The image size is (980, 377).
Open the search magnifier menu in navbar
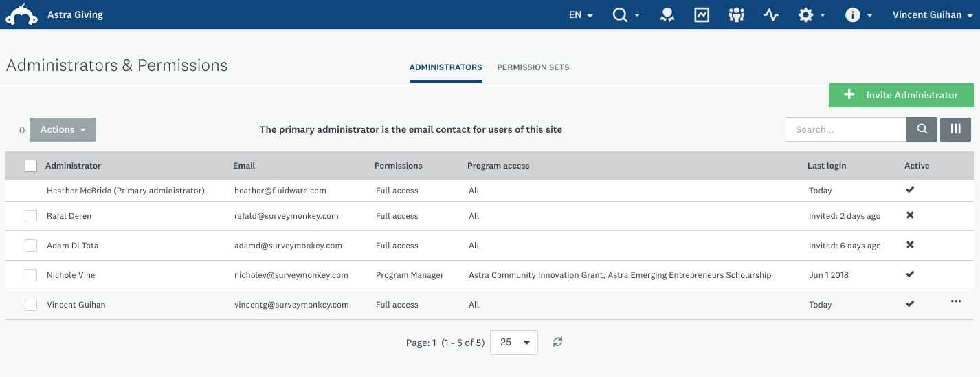tap(625, 14)
